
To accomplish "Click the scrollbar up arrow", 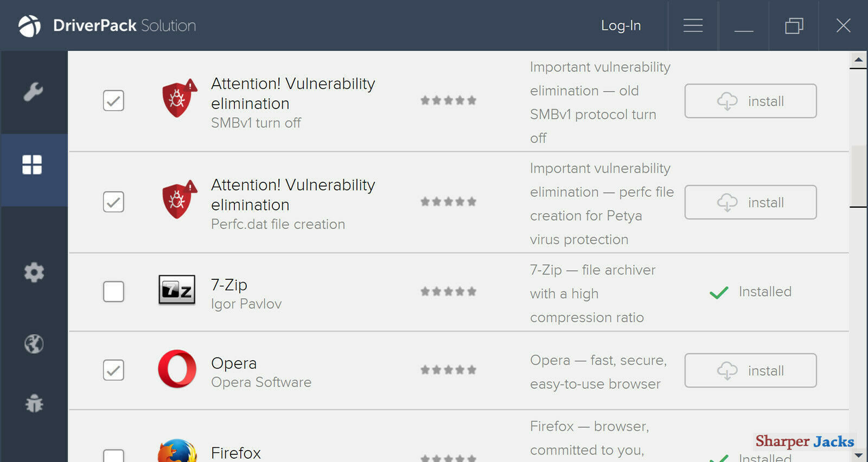I will tap(858, 60).
